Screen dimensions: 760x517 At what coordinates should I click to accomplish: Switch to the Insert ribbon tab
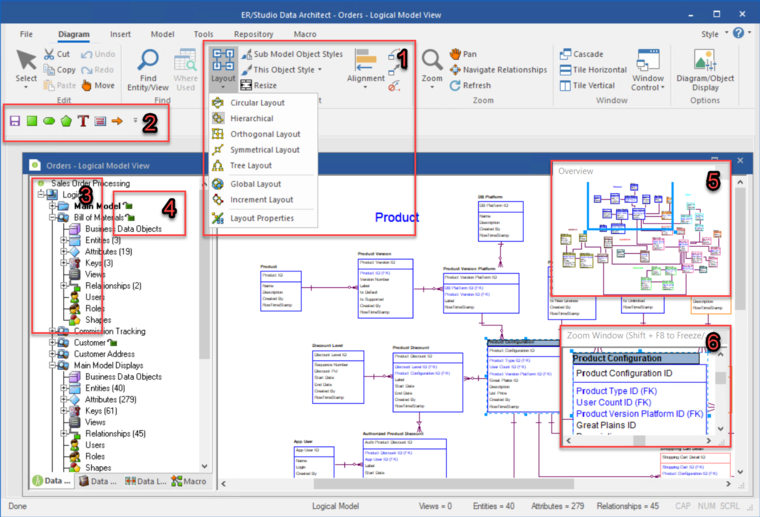[120, 33]
